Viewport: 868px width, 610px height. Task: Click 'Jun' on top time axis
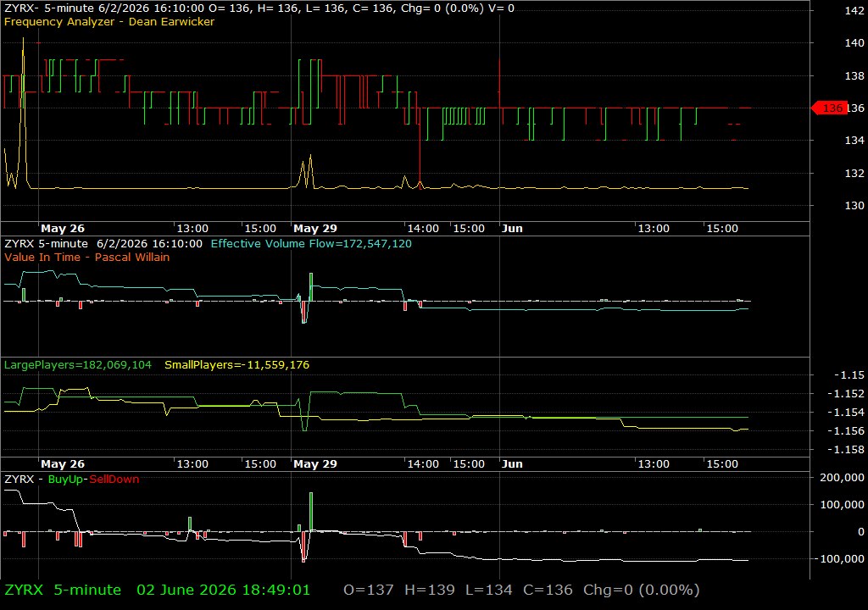tap(512, 228)
